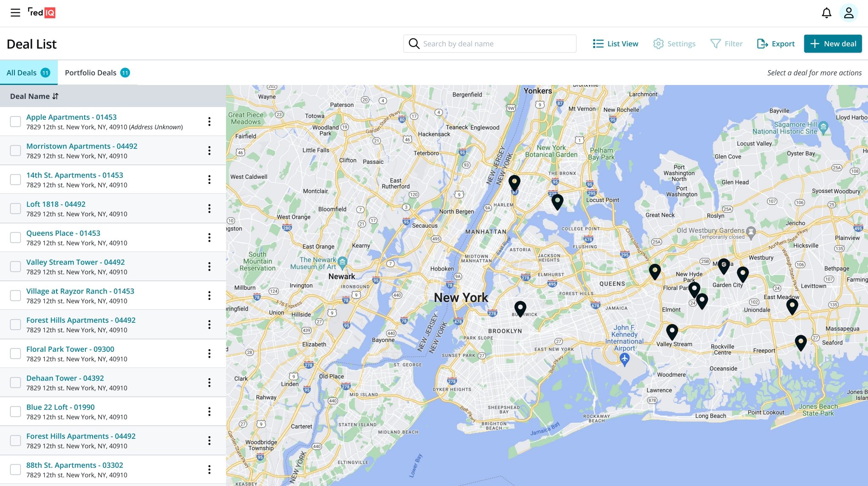Select the map pin west of New Hyde Park

(x=655, y=271)
